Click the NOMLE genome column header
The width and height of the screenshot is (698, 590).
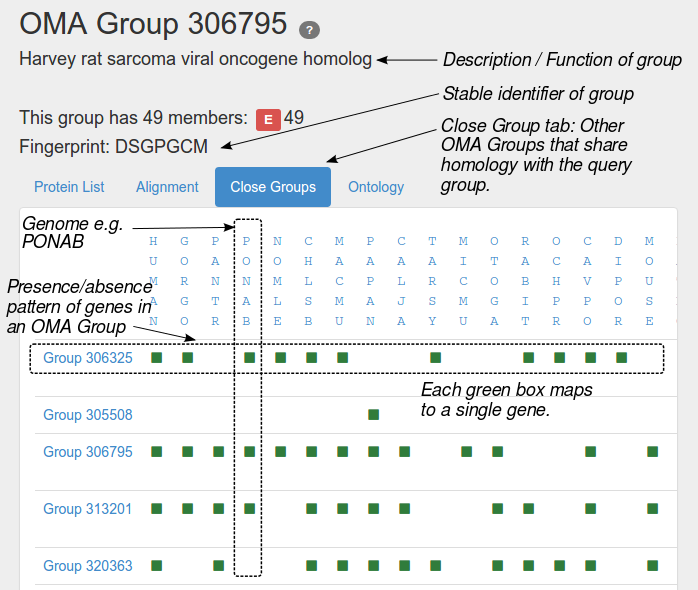coord(277,281)
